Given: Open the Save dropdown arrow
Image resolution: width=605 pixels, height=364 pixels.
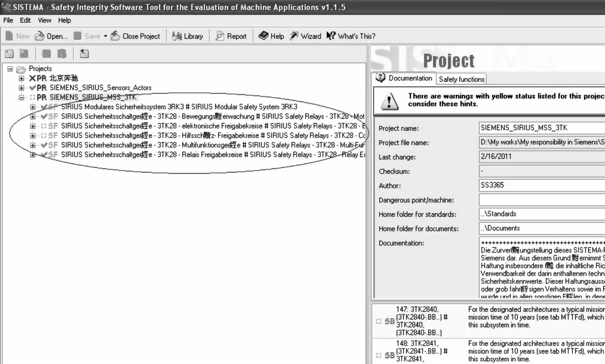Looking at the screenshot, I should click(x=105, y=36).
